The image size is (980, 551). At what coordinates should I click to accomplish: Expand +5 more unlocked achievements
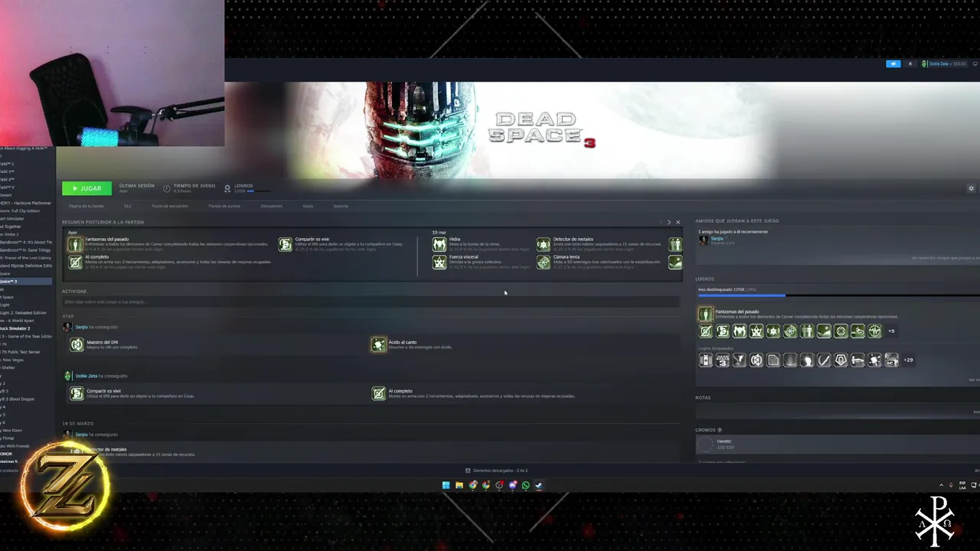tap(891, 331)
